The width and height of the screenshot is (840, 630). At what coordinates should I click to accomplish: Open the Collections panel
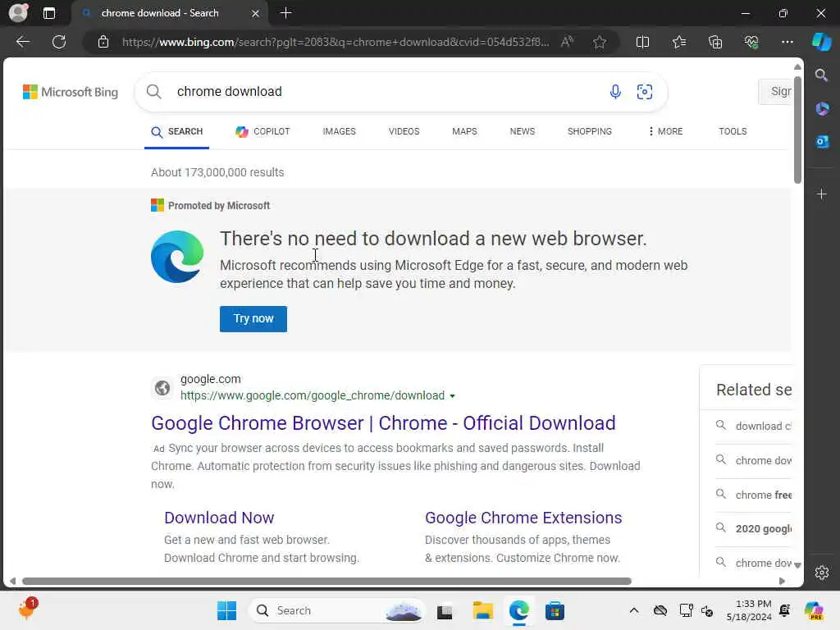(x=715, y=42)
